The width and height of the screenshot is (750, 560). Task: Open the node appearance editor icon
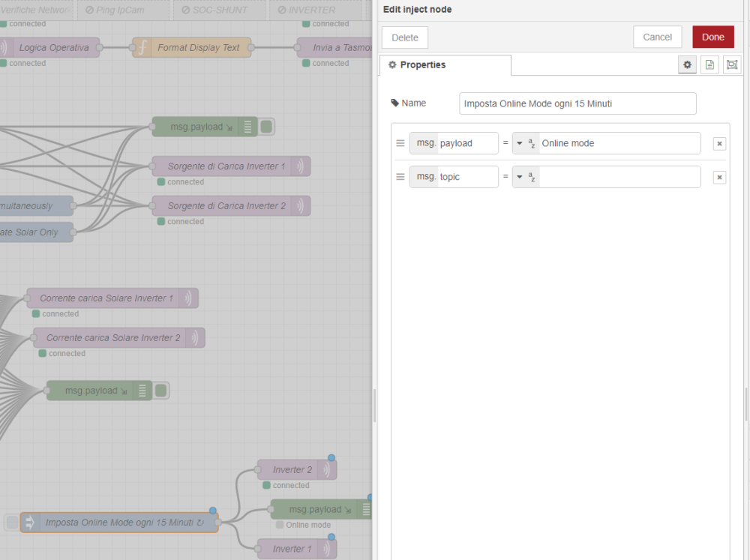coord(731,64)
